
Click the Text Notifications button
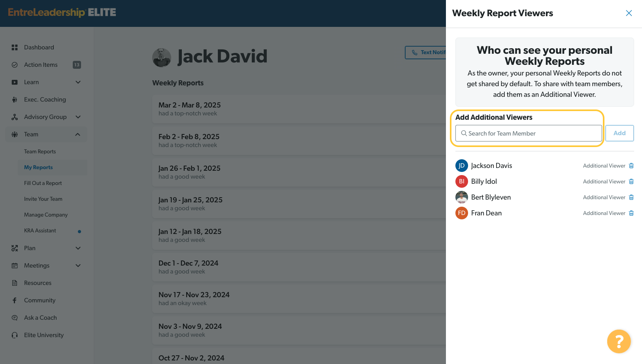coord(426,53)
